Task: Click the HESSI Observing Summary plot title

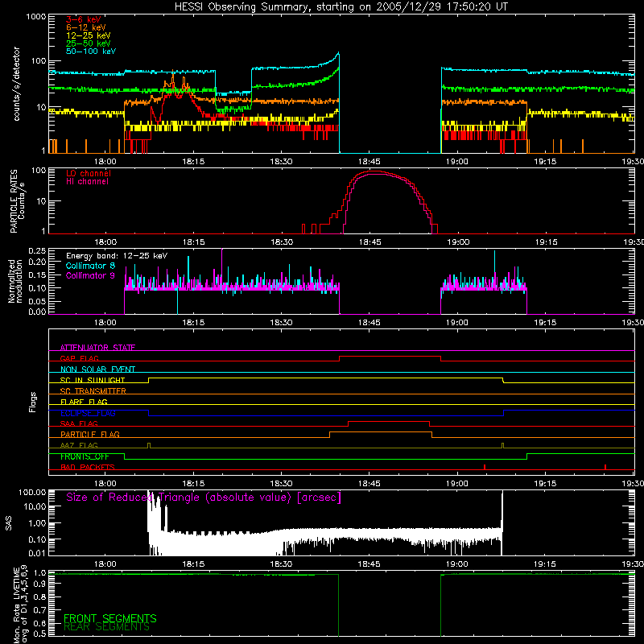Action: (341, 7)
